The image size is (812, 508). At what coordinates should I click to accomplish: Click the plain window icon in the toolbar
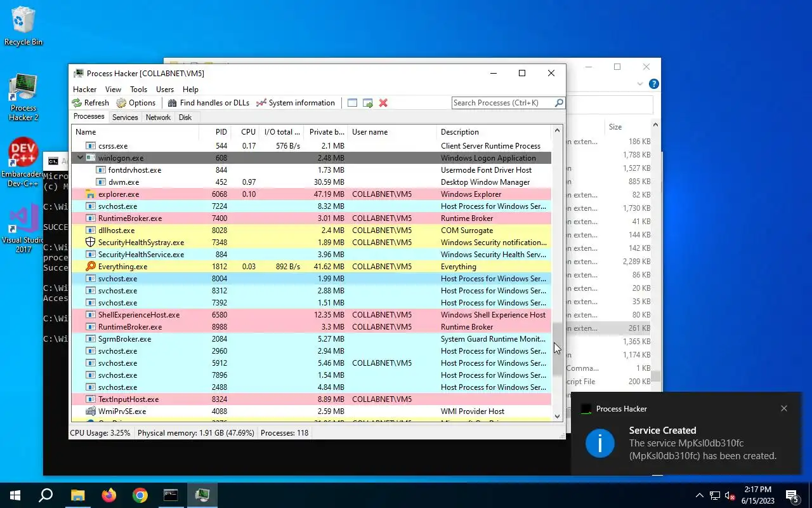pos(352,103)
